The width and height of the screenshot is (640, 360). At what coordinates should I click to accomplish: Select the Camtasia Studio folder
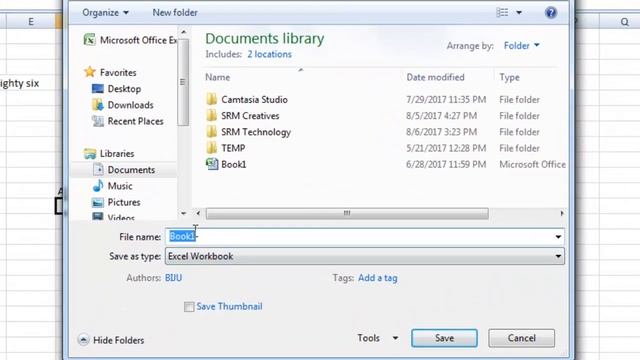click(247, 100)
